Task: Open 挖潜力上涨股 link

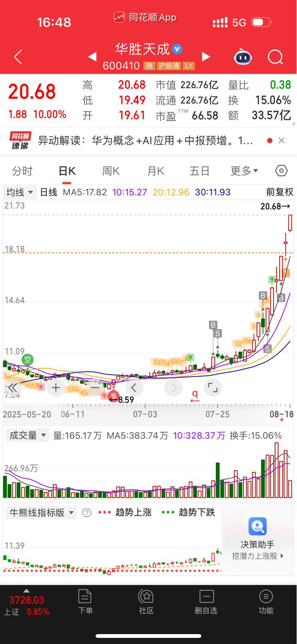Action: (x=258, y=556)
